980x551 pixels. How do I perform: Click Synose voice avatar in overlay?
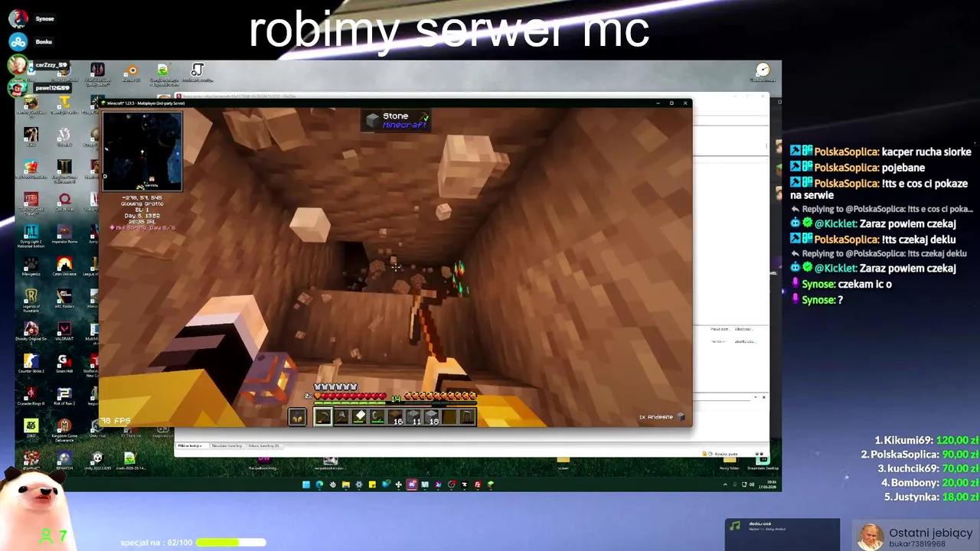(x=18, y=18)
